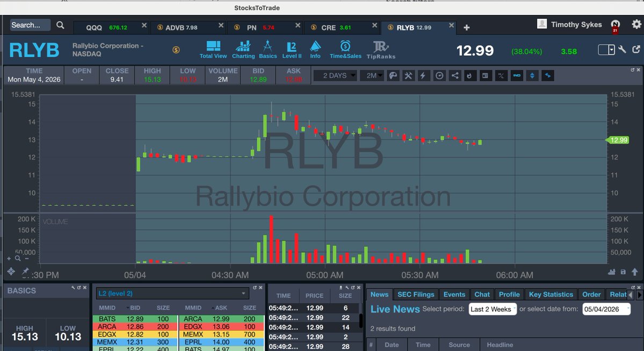Open the 2 DAYS range dropdown
This screenshot has height=351, width=644.
[x=335, y=76]
